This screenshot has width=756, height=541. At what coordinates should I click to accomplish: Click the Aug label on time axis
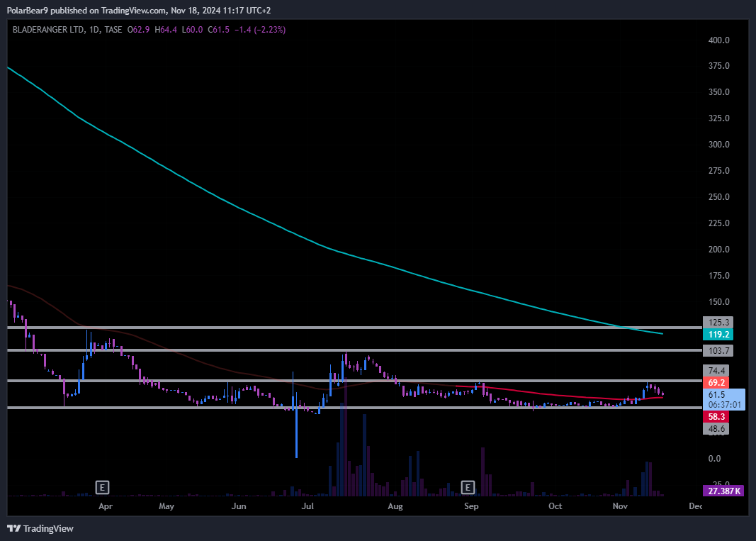(x=395, y=506)
